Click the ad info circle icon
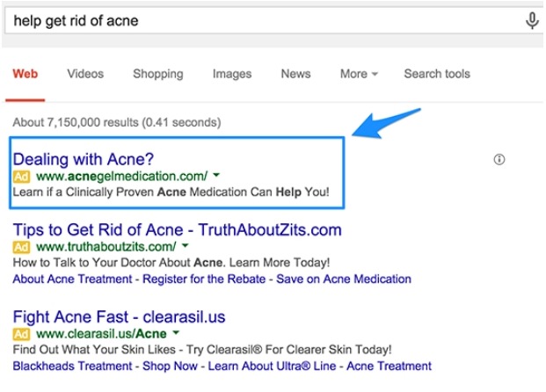The width and height of the screenshot is (546, 392). point(499,159)
